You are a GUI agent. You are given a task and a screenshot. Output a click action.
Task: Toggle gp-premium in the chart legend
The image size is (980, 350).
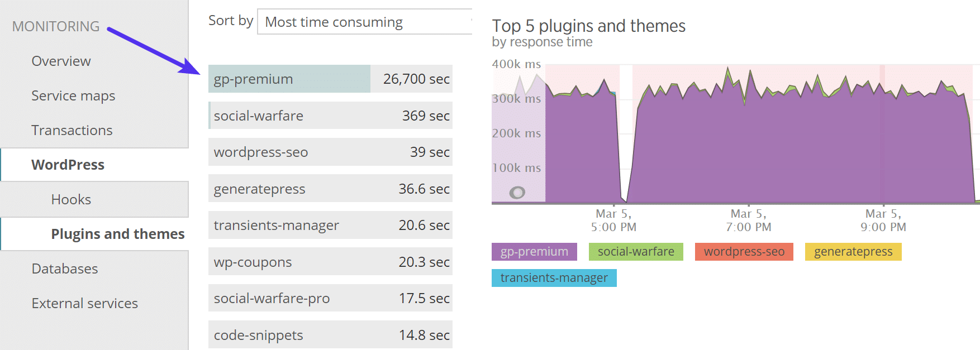pyautogui.click(x=534, y=252)
